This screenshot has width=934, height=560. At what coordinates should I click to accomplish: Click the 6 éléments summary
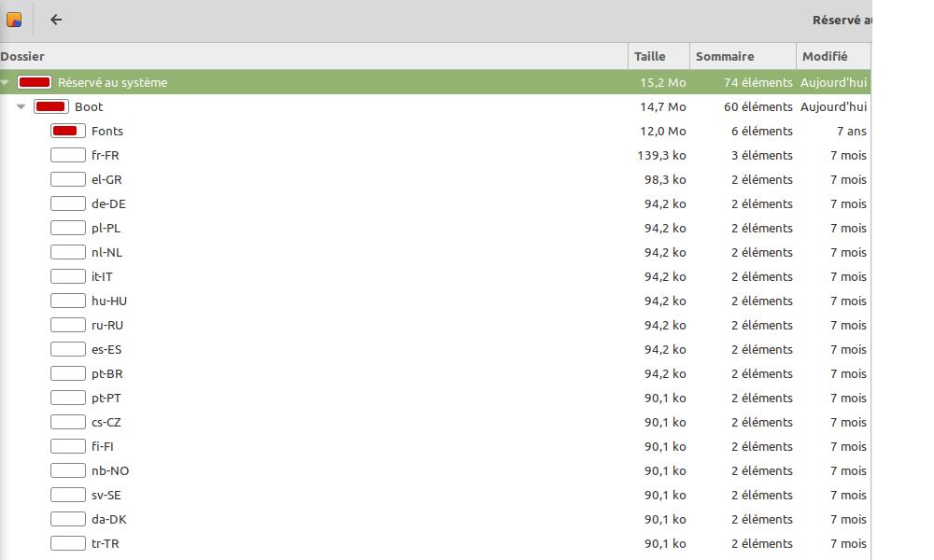pos(762,132)
